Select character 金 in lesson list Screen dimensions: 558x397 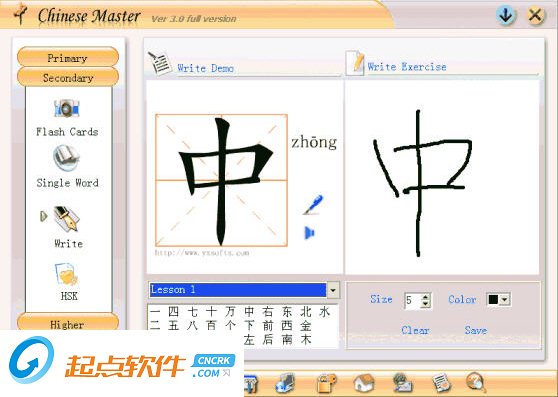click(x=305, y=325)
